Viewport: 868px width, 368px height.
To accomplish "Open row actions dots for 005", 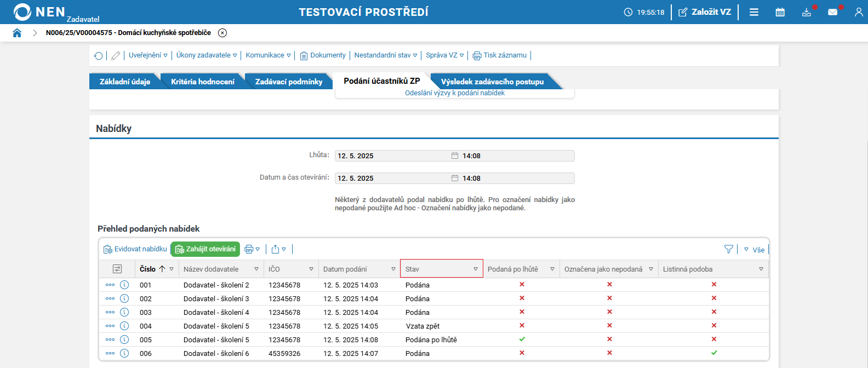I will tap(110, 340).
